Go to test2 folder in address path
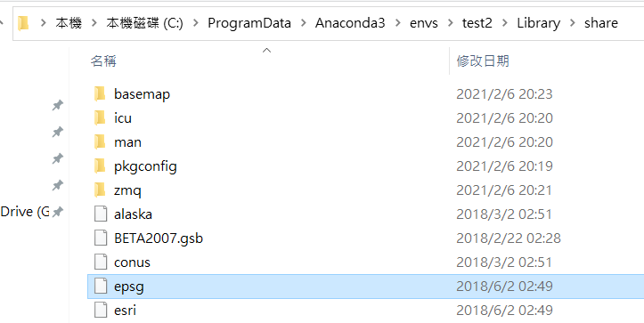The width and height of the screenshot is (644, 323). coord(477,23)
